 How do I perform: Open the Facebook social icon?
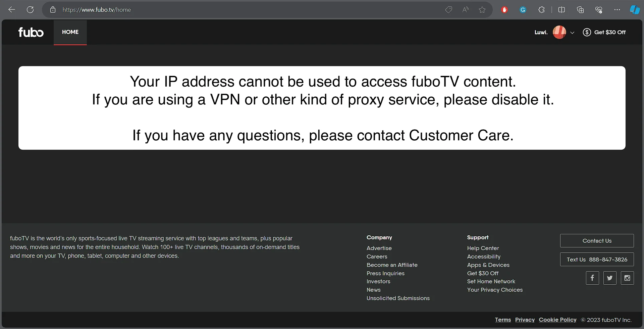pyautogui.click(x=592, y=278)
